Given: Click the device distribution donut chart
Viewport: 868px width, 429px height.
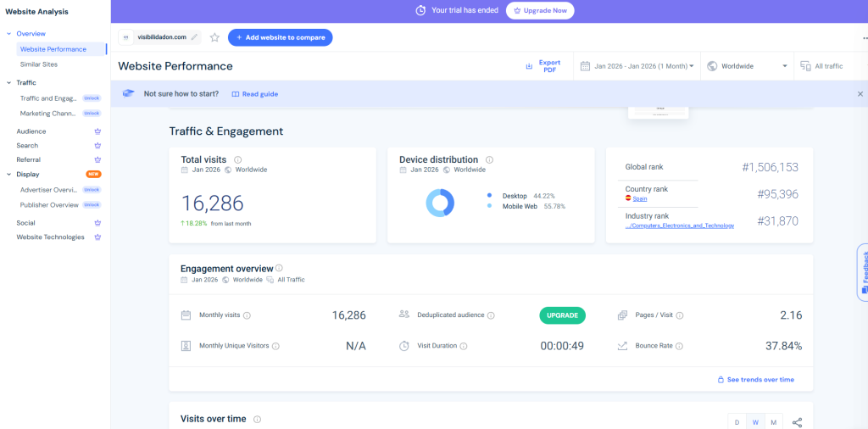Looking at the screenshot, I should 440,203.
